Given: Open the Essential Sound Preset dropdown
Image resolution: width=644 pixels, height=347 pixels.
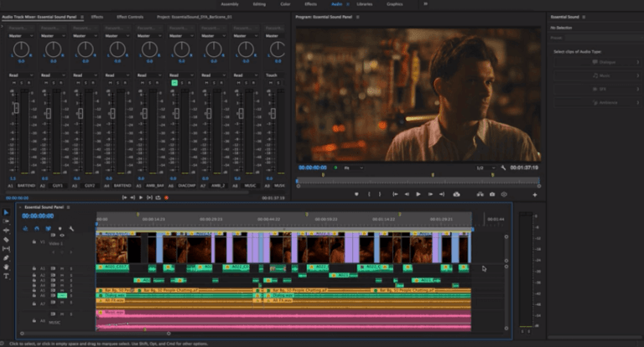Looking at the screenshot, I should pyautogui.click(x=604, y=38).
